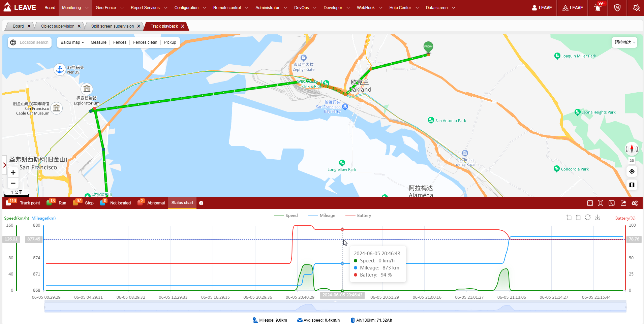644x324 pixels.
Task: Click the share export icon in panel bar
Action: pyautogui.click(x=623, y=203)
